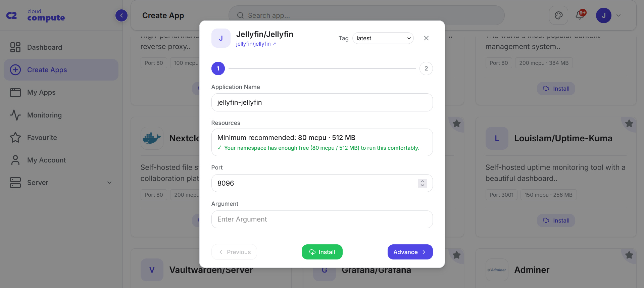This screenshot has height=288, width=644.
Task: Click the My Apps window icon
Action: 15,92
